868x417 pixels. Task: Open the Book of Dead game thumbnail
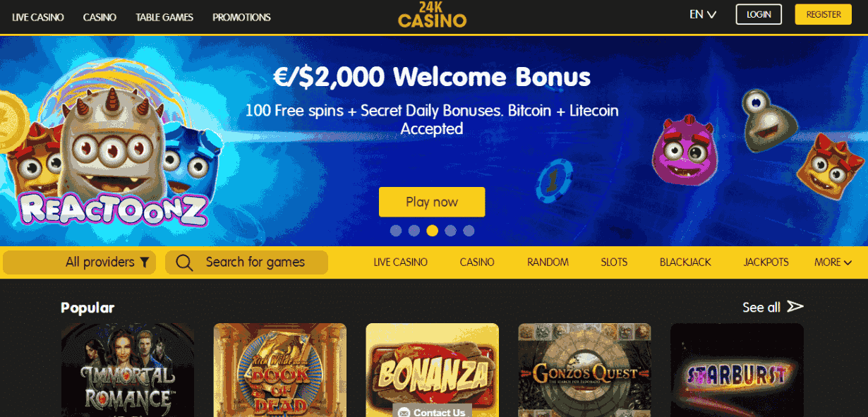(280, 370)
